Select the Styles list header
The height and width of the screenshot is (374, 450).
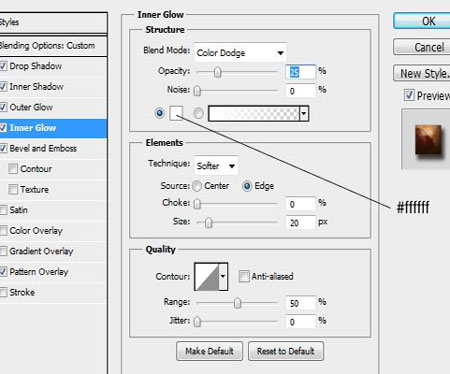click(x=53, y=23)
